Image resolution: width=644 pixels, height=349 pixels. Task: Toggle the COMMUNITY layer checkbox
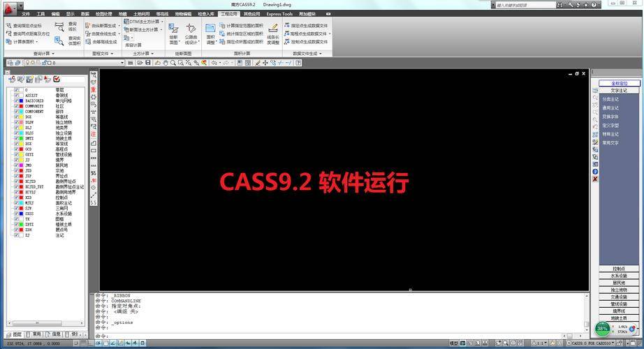coord(17,106)
